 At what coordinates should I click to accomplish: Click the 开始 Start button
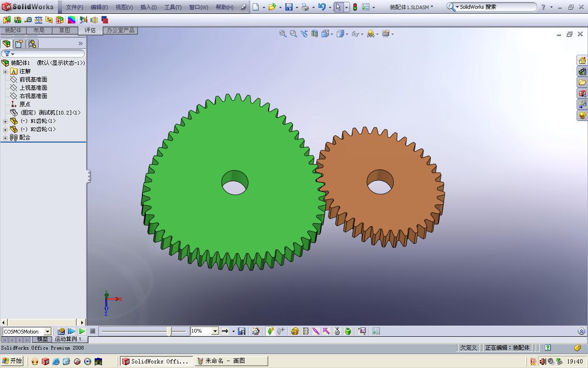click(12, 361)
